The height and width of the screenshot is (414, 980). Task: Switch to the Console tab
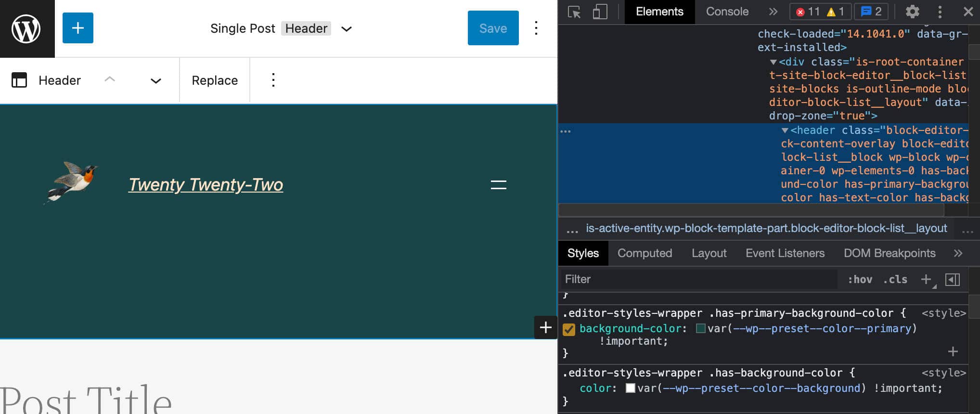click(x=727, y=12)
